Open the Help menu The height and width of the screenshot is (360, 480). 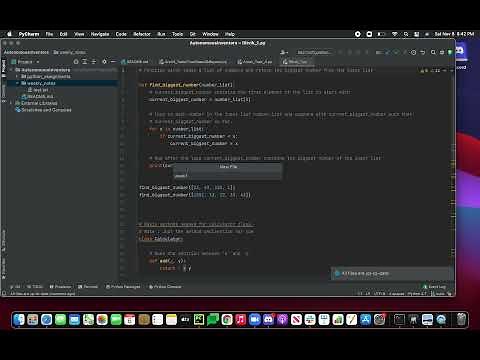pos(230,34)
